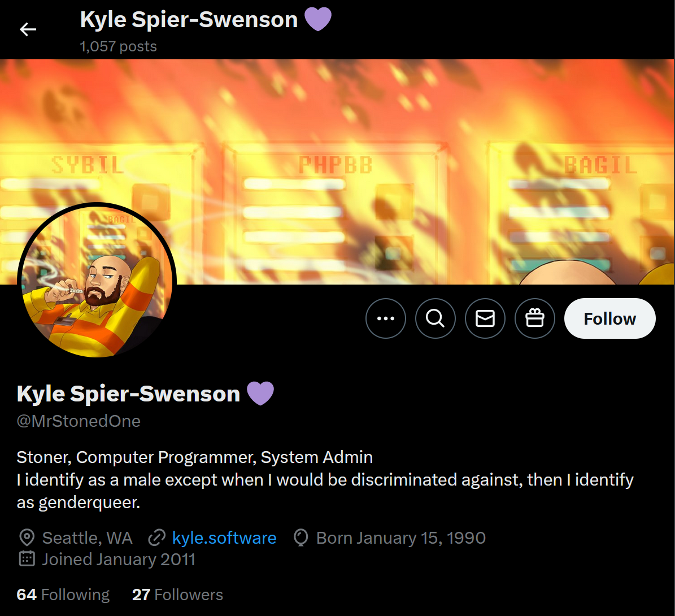Screen dimensions: 675x616
Task: Click the link chain icon before kyle.software
Action: tap(156, 538)
